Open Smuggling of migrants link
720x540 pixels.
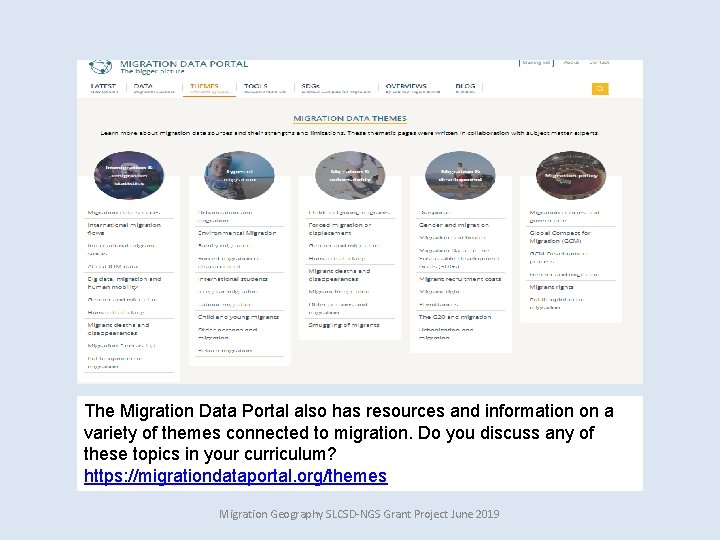[344, 325]
